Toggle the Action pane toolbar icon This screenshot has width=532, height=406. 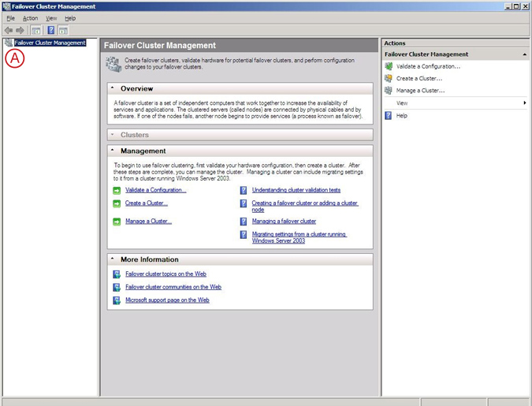pyautogui.click(x=63, y=31)
